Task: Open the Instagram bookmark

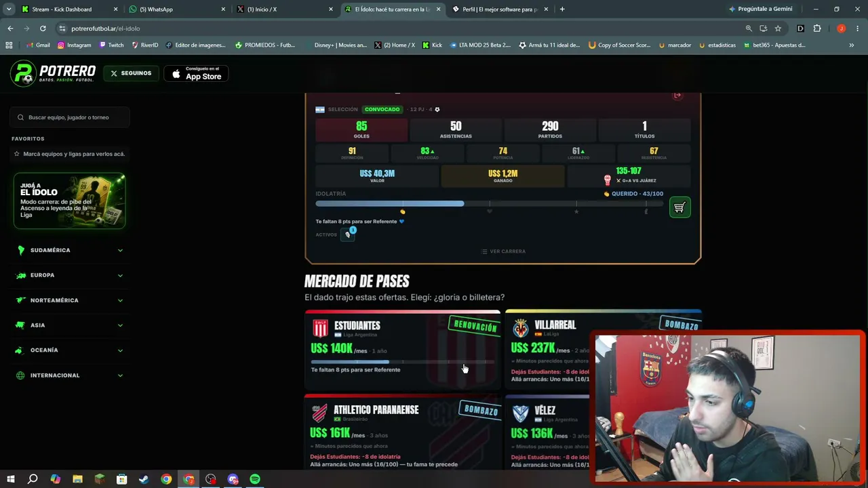Action: (74, 45)
